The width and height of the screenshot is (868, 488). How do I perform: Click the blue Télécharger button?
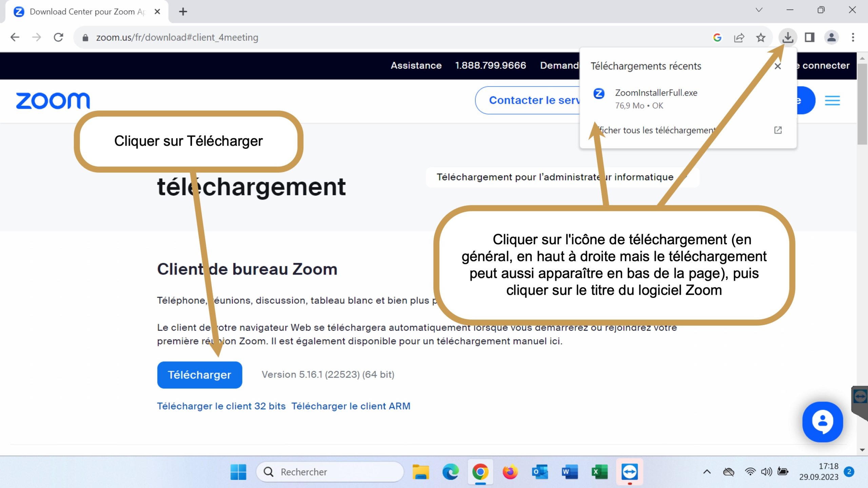[199, 375]
